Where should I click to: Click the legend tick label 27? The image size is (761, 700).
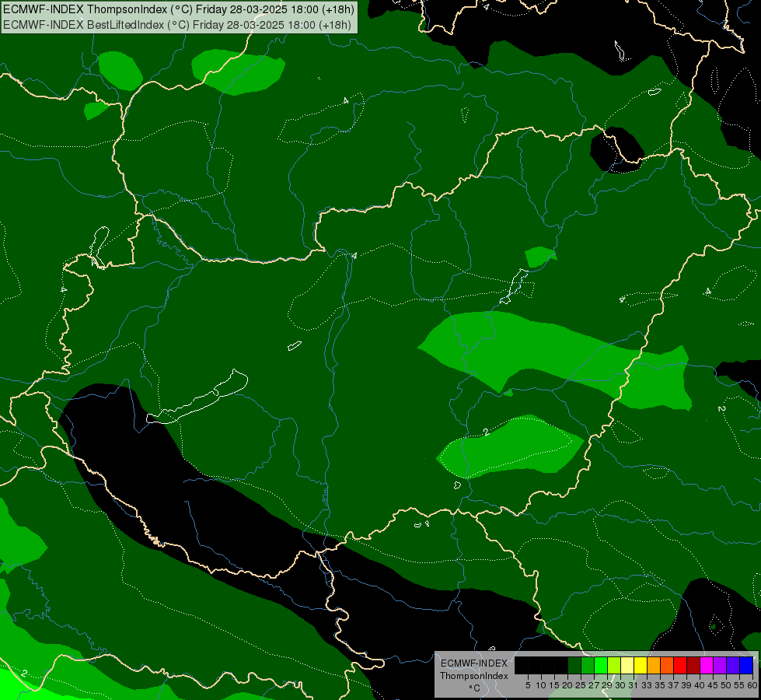(x=594, y=685)
